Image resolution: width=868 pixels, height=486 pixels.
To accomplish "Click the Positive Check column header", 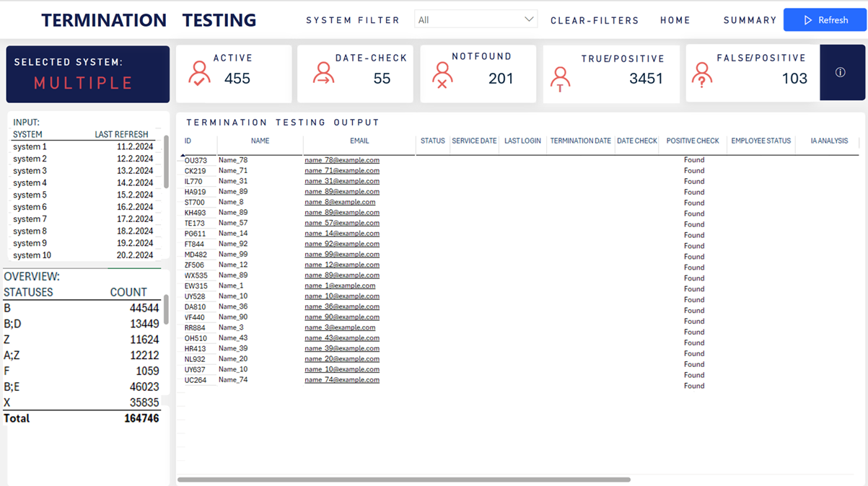I will (692, 141).
